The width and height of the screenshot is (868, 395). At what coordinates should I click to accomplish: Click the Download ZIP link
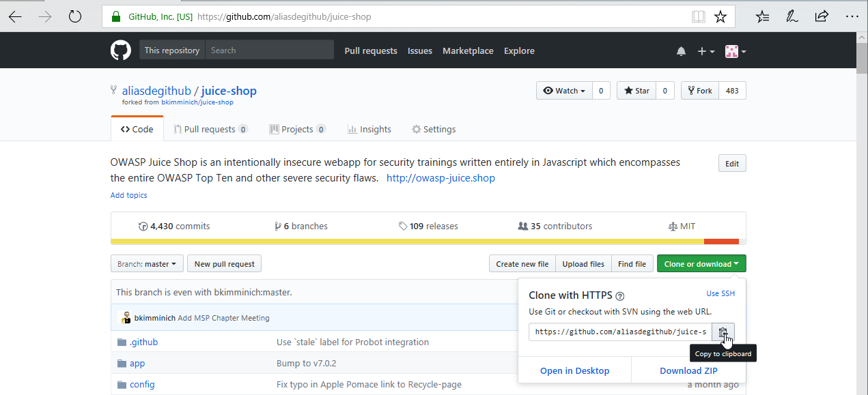[688, 370]
